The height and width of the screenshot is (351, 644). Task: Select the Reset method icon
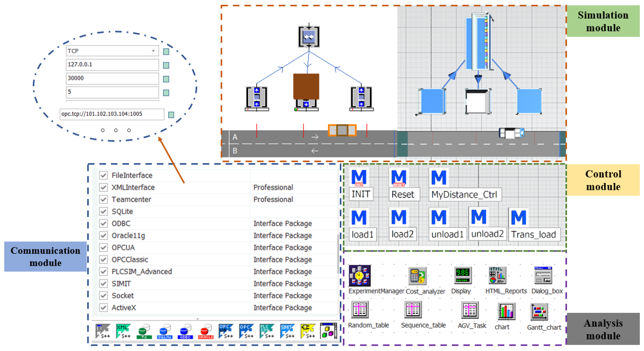pyautogui.click(x=399, y=178)
